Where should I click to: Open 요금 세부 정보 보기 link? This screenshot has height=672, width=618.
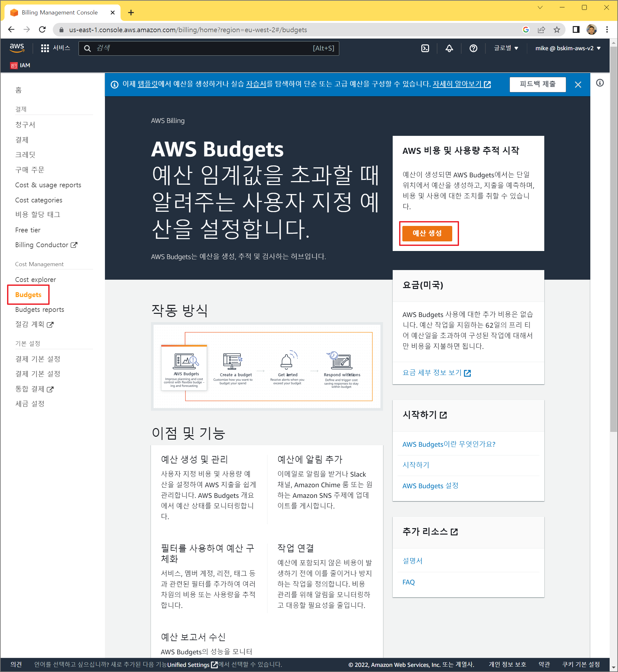(x=437, y=373)
